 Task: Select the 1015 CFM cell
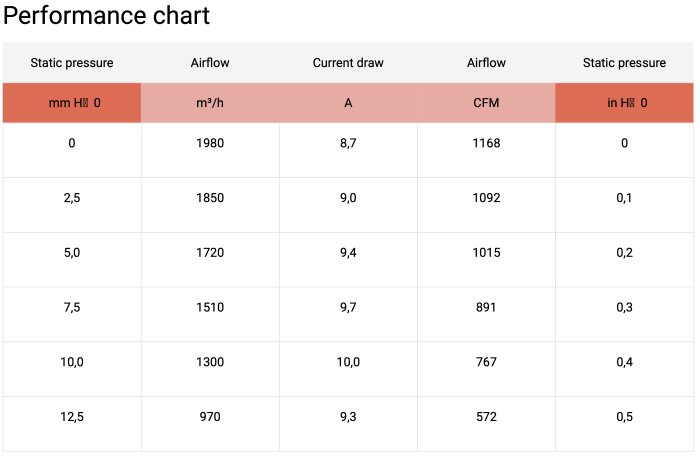[487, 253]
